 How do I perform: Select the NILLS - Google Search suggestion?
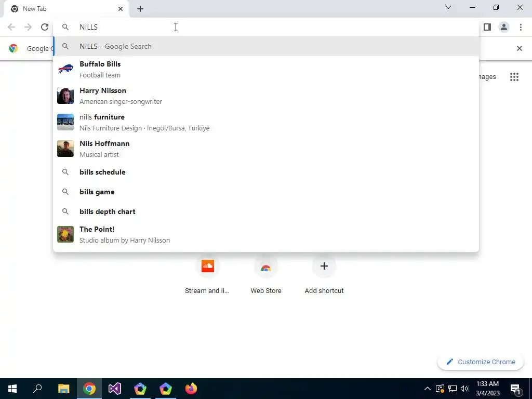(266, 46)
